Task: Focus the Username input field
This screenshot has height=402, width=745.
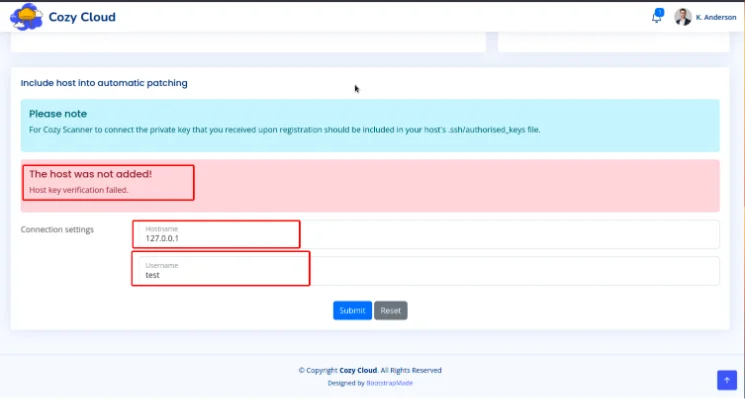Action: 425,270
